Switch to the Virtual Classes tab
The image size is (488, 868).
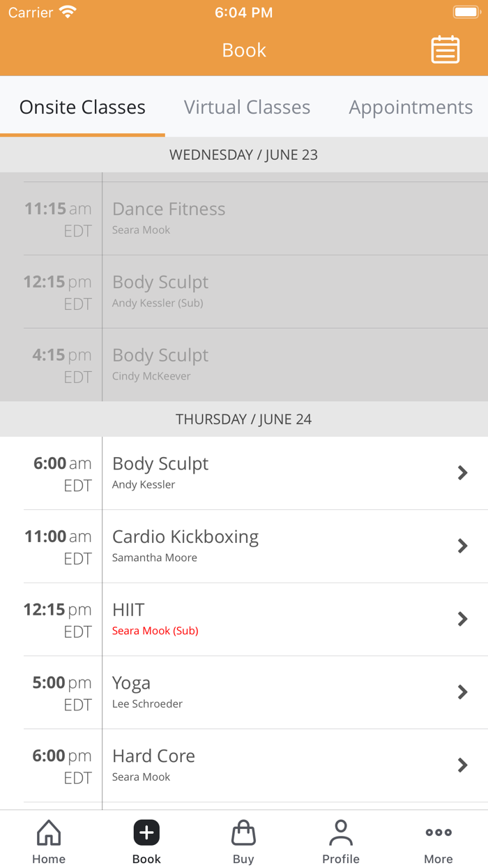[x=247, y=107]
